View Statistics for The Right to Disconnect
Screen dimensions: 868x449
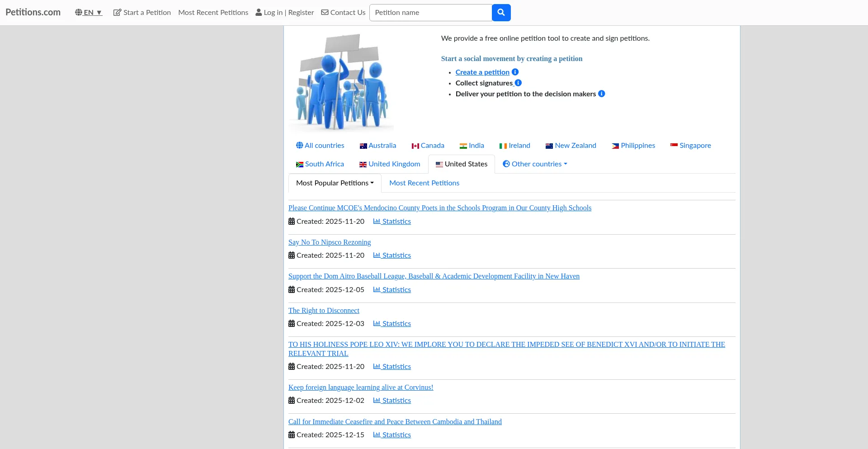tap(392, 324)
